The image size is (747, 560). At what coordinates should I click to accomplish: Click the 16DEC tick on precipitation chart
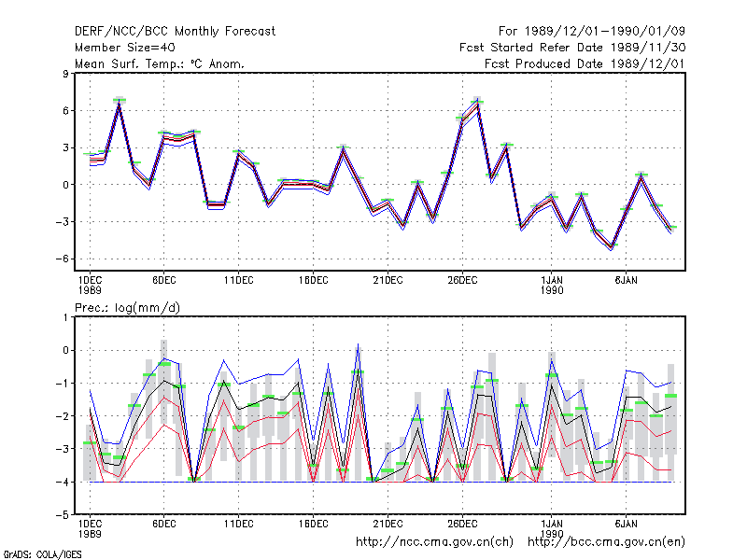click(x=313, y=524)
